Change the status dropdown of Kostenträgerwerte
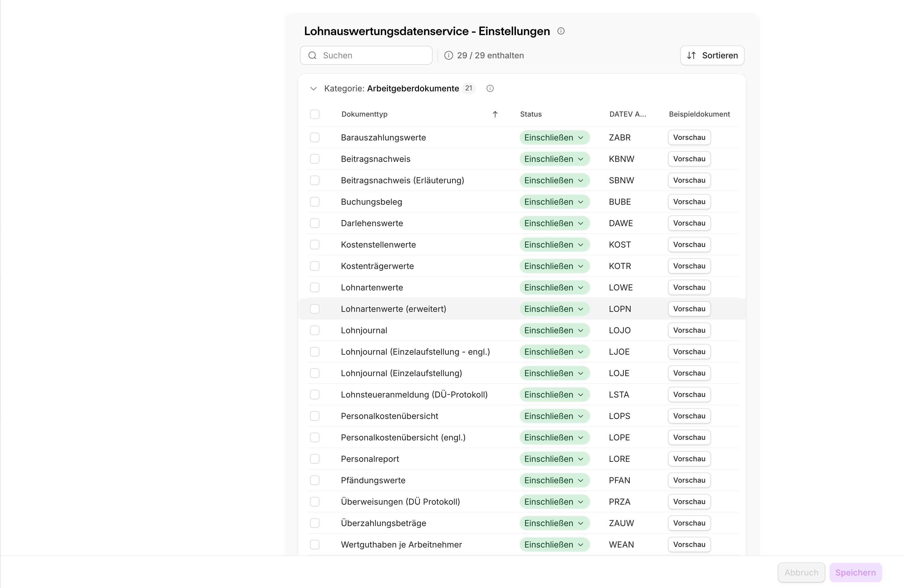This screenshot has width=904, height=588. tap(554, 266)
